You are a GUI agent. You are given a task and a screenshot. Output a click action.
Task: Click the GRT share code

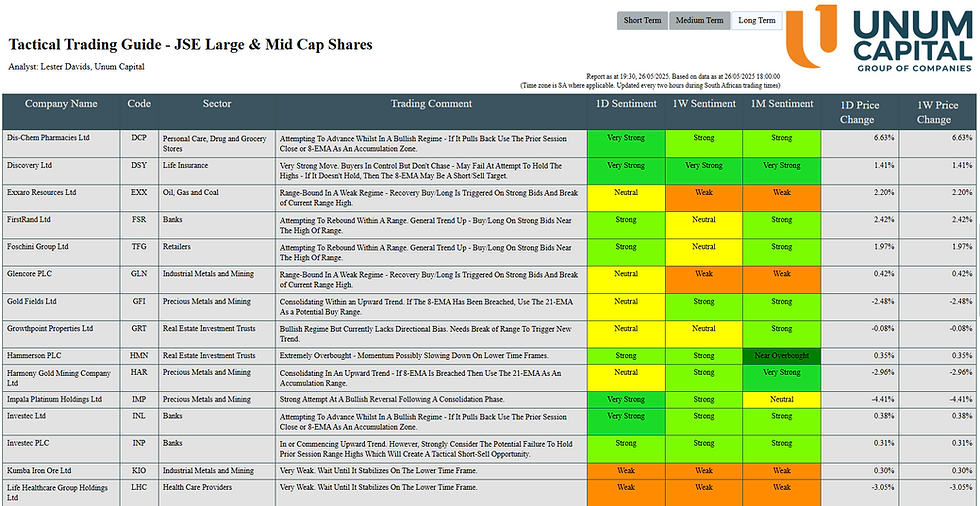[139, 328]
